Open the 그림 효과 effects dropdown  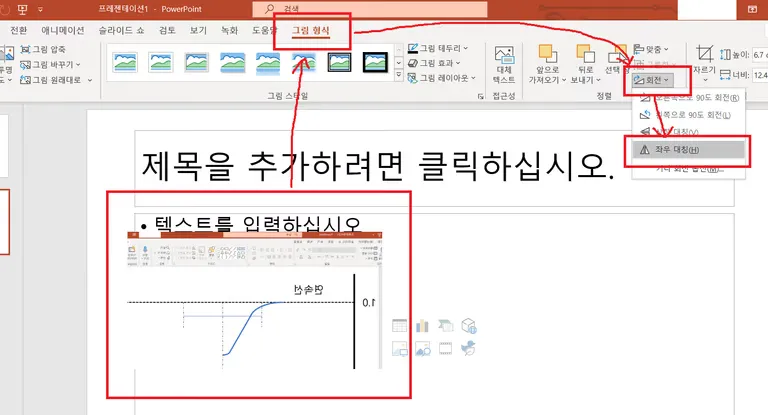tap(434, 63)
